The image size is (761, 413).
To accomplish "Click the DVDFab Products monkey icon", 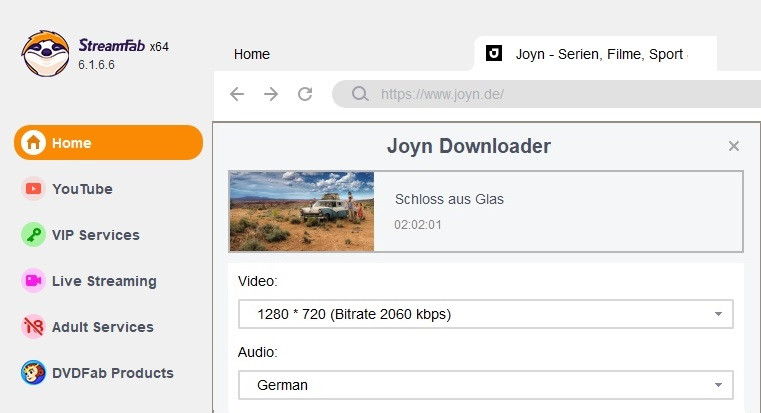I will pyautogui.click(x=33, y=373).
